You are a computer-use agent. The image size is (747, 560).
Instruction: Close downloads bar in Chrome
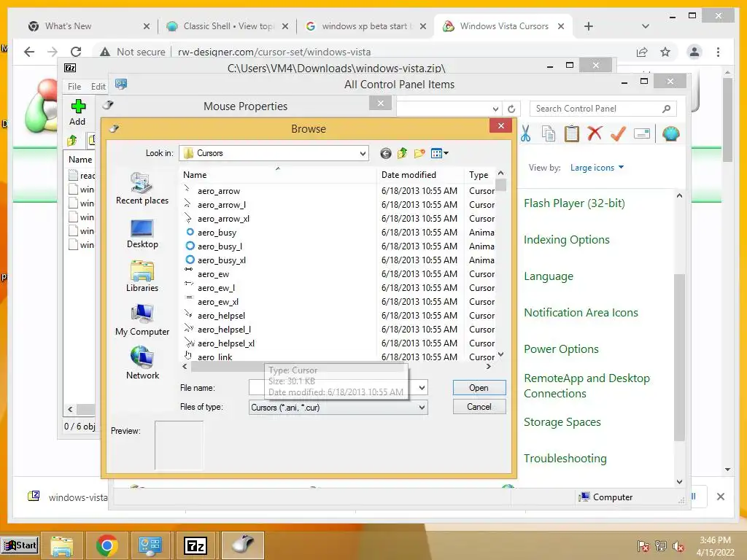[720, 497]
